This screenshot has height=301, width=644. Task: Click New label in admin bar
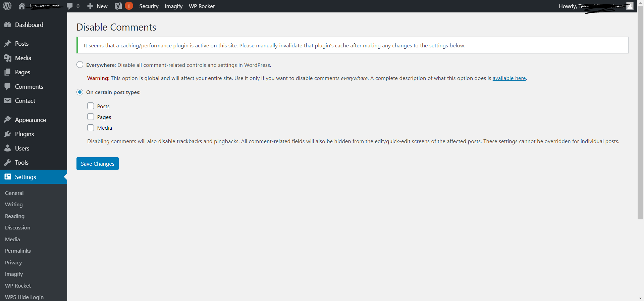102,6
